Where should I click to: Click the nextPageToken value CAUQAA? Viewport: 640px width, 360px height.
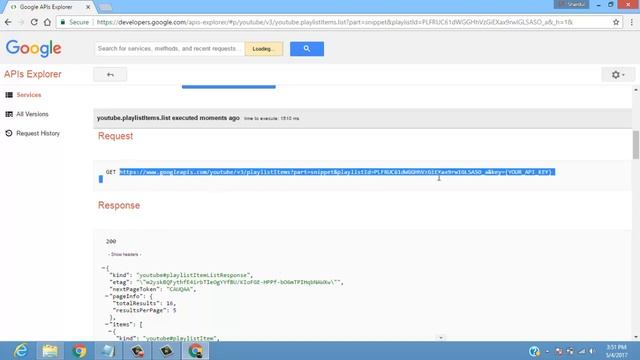coord(179,289)
